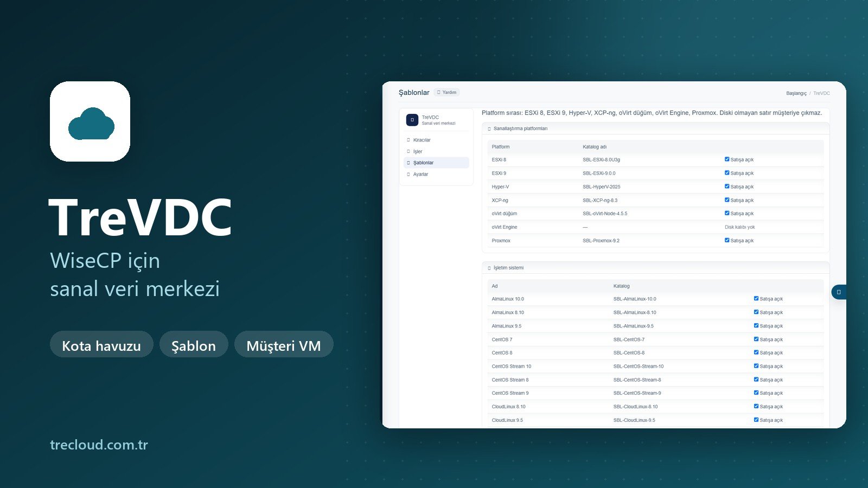Click the Müşteri VM pill
Screen dimensions: 868x488
(284, 344)
